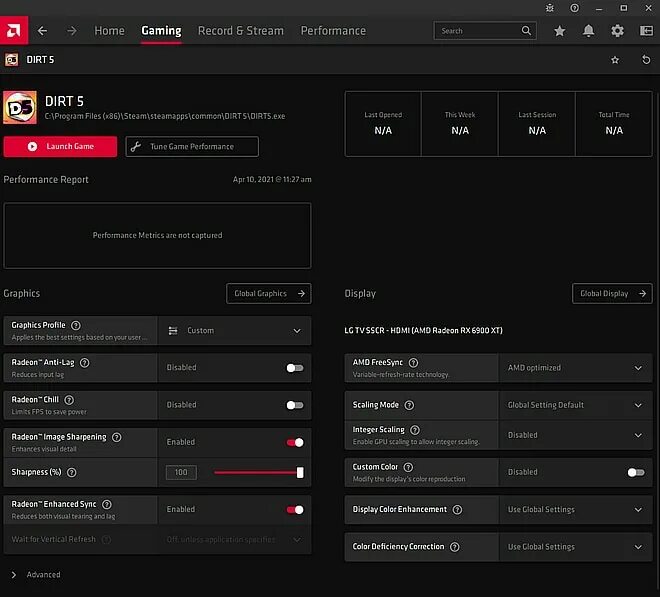Click the DIRT5.exe file path text
This screenshot has width=660, height=597.
pos(165,116)
